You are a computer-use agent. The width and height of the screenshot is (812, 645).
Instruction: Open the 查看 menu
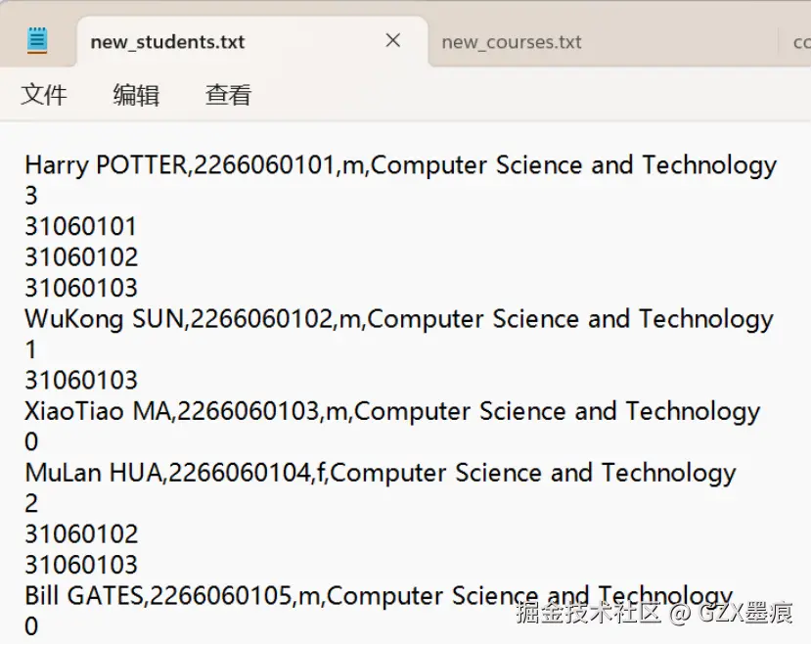point(228,95)
